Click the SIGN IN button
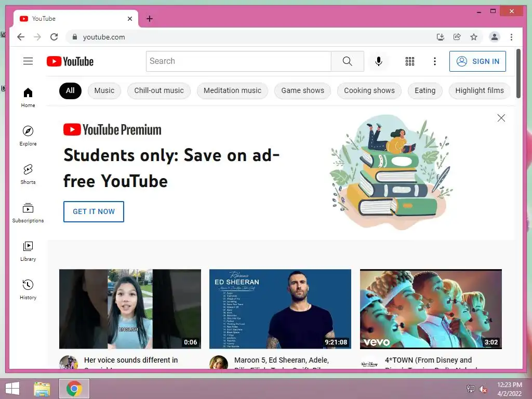This screenshot has height=399, width=532. pyautogui.click(x=477, y=61)
